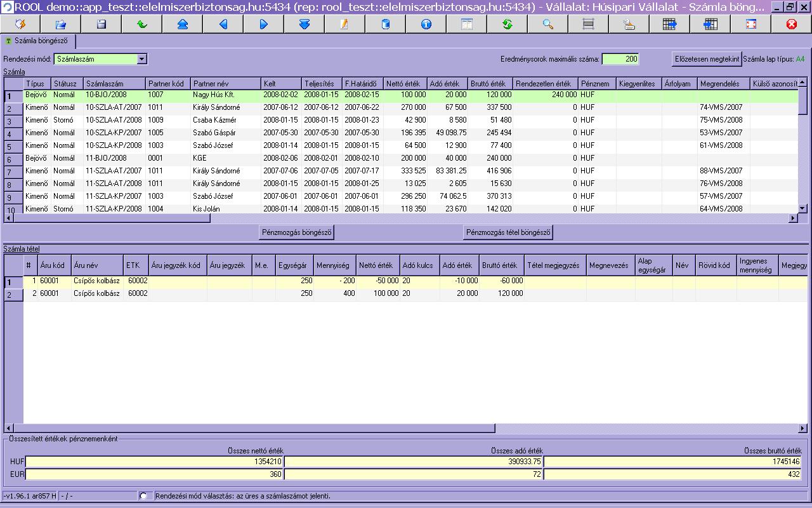812x508 pixels.
Task: Click the magnifier search icon
Action: [x=547, y=24]
